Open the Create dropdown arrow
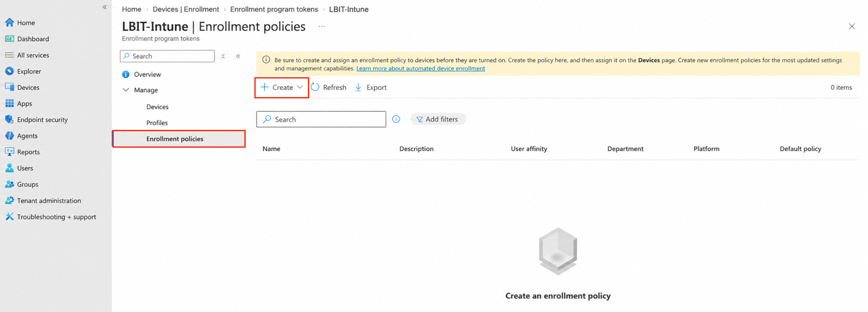Image resolution: width=868 pixels, height=312 pixels. point(299,87)
